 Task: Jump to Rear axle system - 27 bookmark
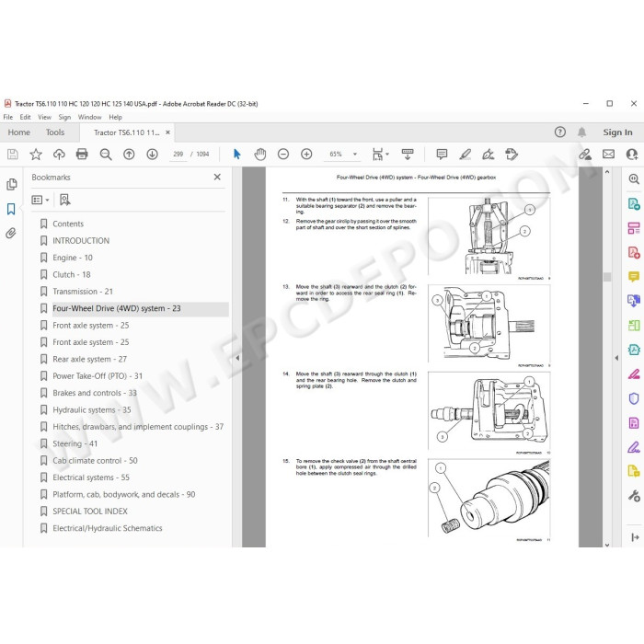coord(89,360)
